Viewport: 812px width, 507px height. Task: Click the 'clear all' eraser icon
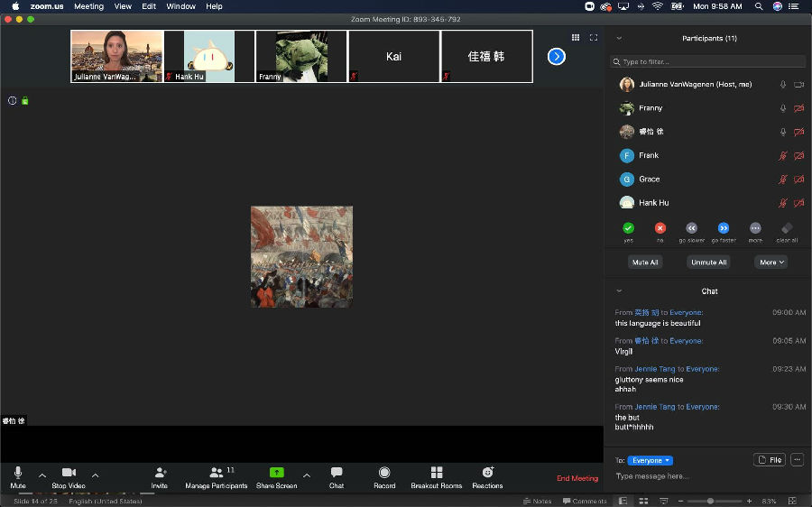[x=787, y=228]
